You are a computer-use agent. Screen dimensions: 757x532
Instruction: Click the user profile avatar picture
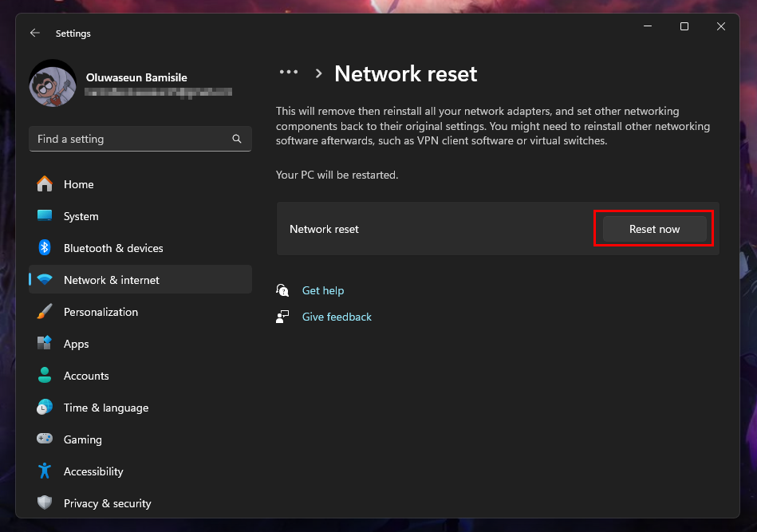click(53, 84)
